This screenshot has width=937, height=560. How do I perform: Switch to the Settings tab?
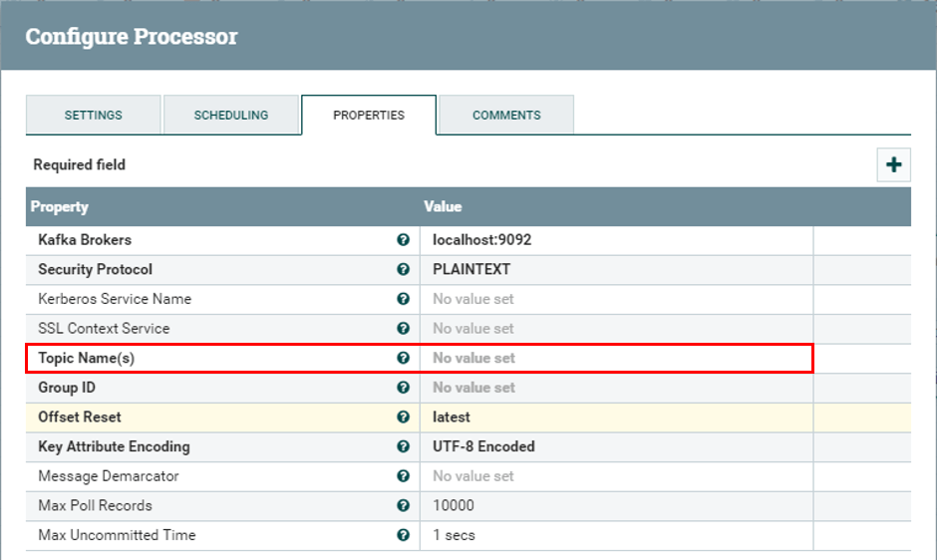[93, 115]
